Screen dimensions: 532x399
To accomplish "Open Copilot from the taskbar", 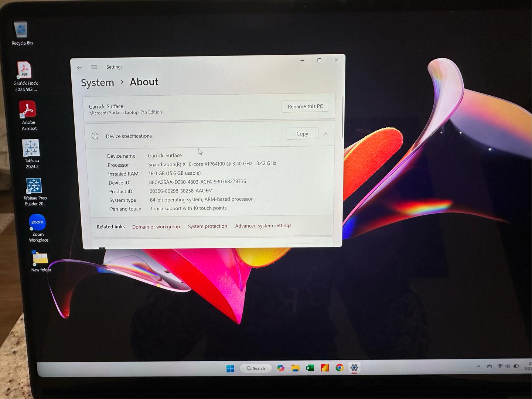I will pyautogui.click(x=281, y=368).
